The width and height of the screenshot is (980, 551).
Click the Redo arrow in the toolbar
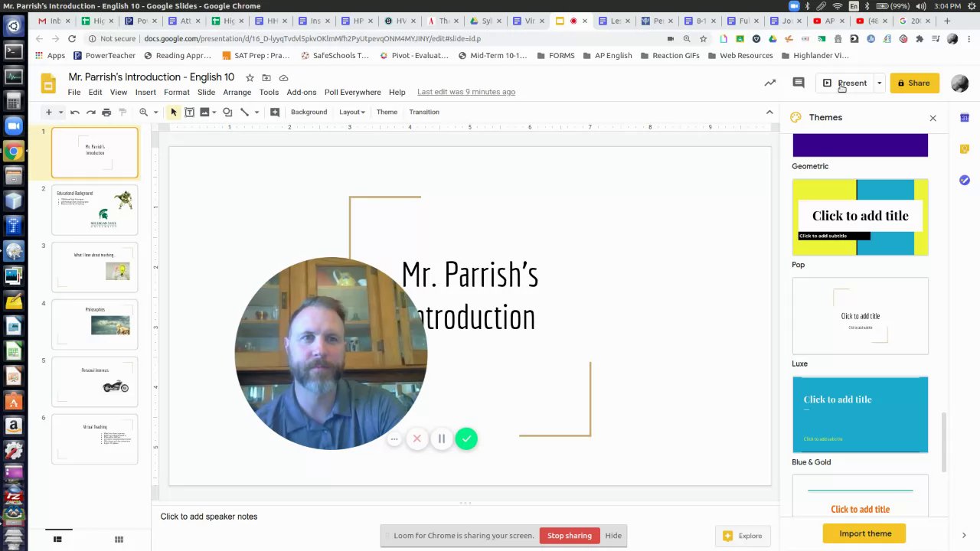pyautogui.click(x=90, y=112)
